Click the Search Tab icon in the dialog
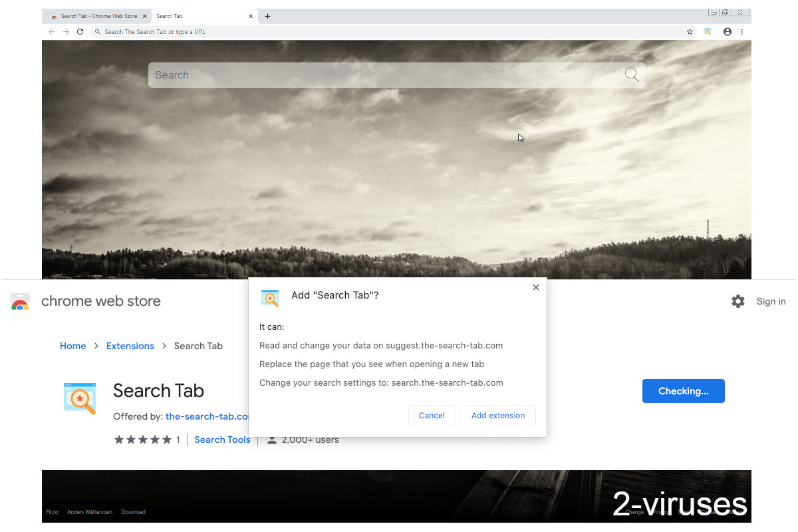Screen dimensions: 798x532 point(270,298)
